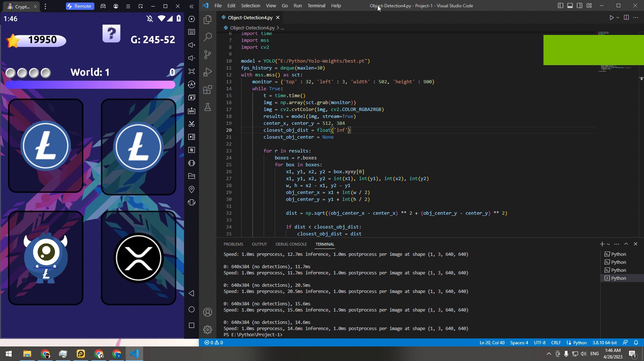Screen dimensions: 644x361
Task: Click the 3.8.10 64-bit interpreter selector
Action: pyautogui.click(x=604, y=342)
